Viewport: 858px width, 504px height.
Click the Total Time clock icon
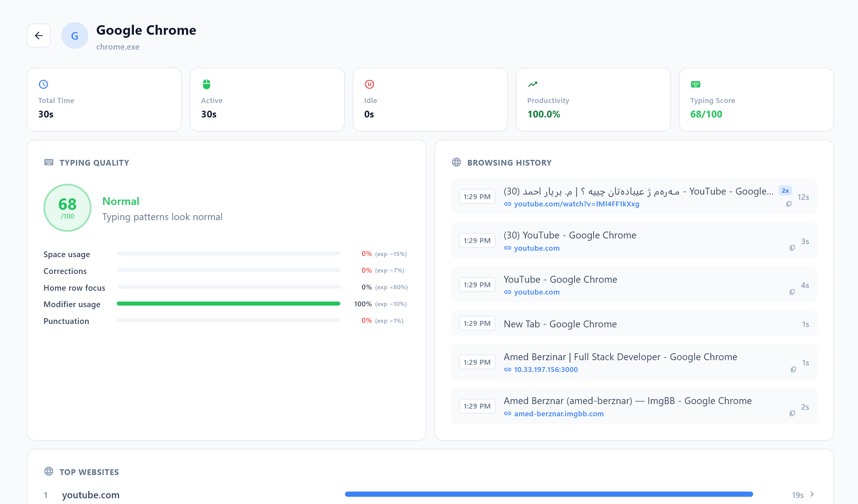[43, 84]
